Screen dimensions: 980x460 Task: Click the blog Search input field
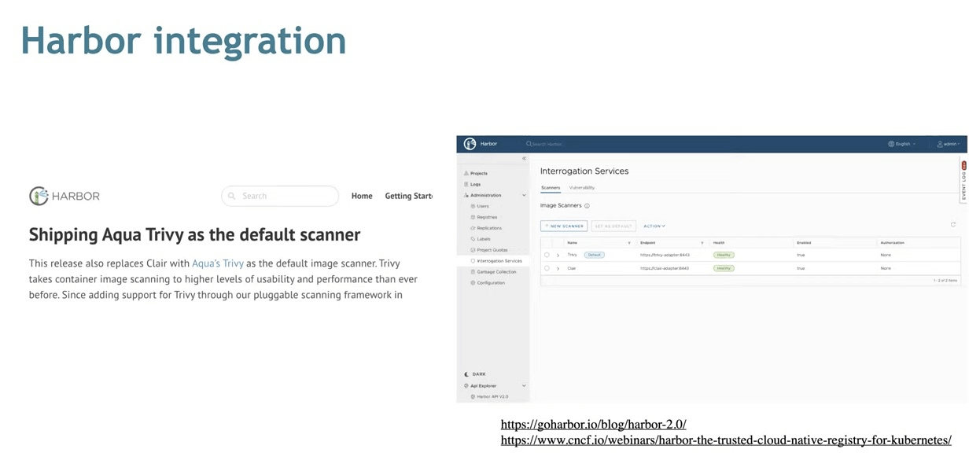[x=280, y=196]
